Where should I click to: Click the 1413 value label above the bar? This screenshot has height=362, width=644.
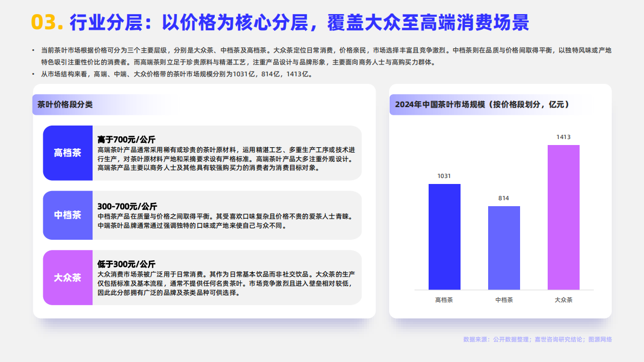coord(564,137)
